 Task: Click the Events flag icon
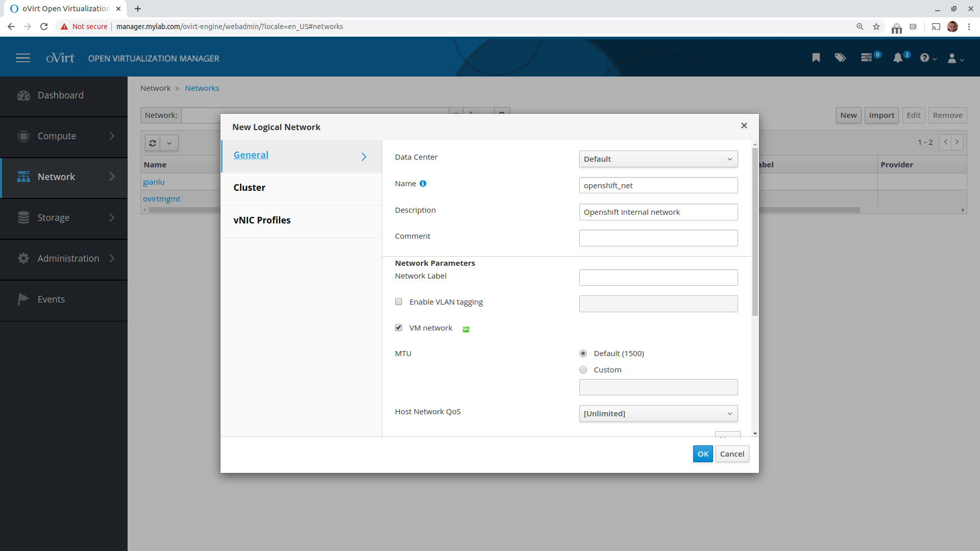pos(23,299)
